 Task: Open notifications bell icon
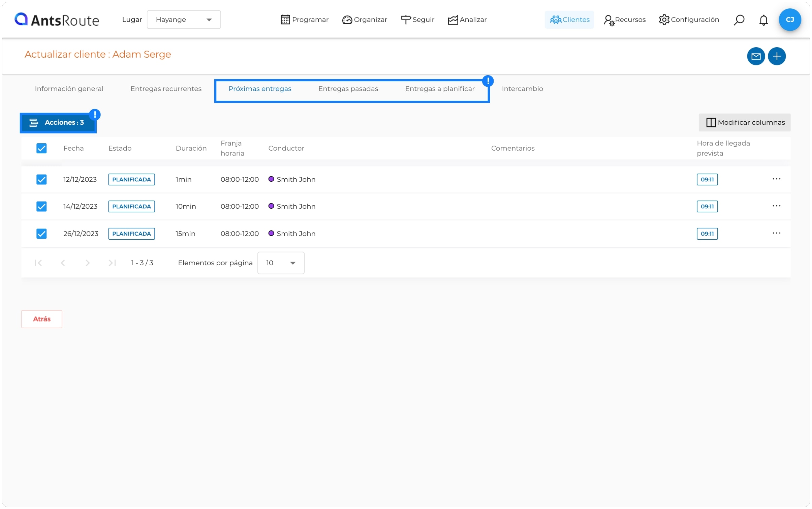(x=763, y=20)
